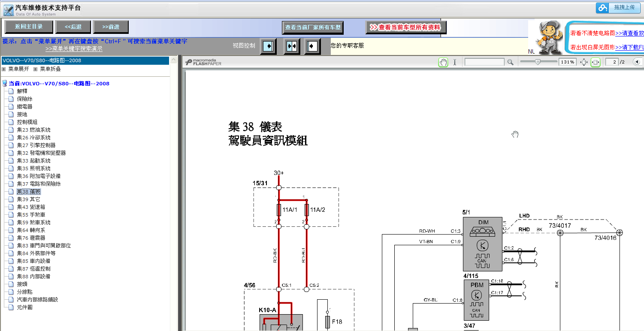
Task: Open the 控制模組 tree item
Action: point(27,122)
